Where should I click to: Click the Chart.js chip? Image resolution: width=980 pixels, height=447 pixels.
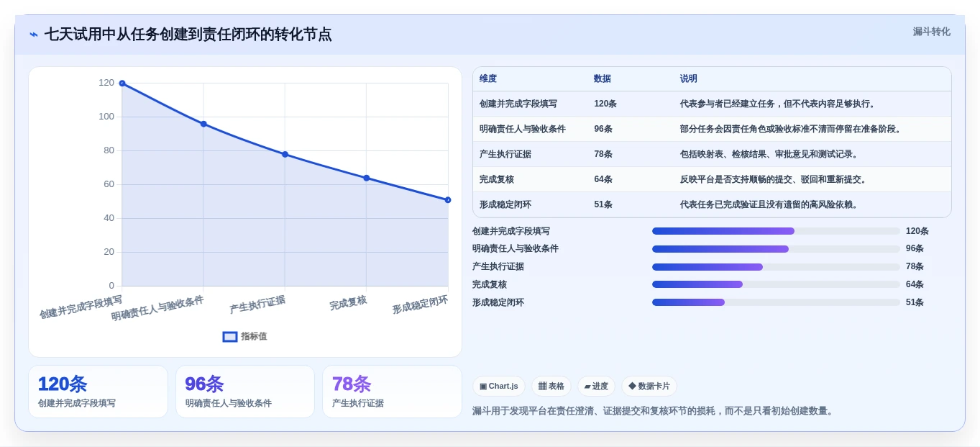tap(499, 387)
